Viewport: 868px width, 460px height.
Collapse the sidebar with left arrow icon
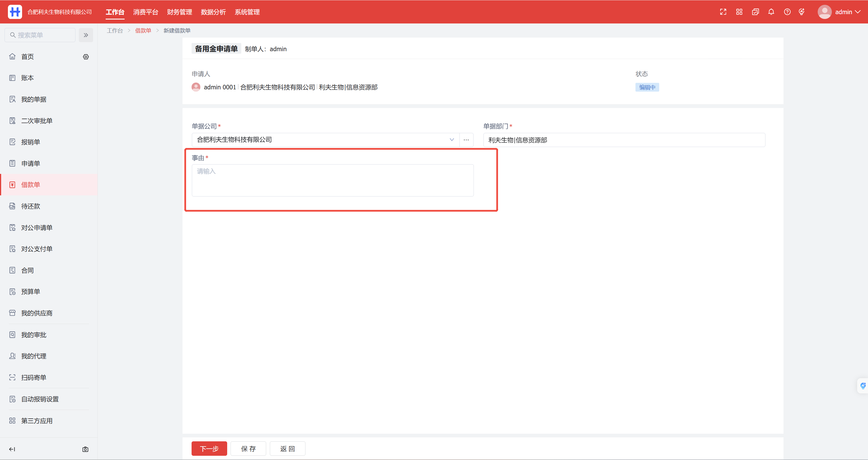[12, 449]
